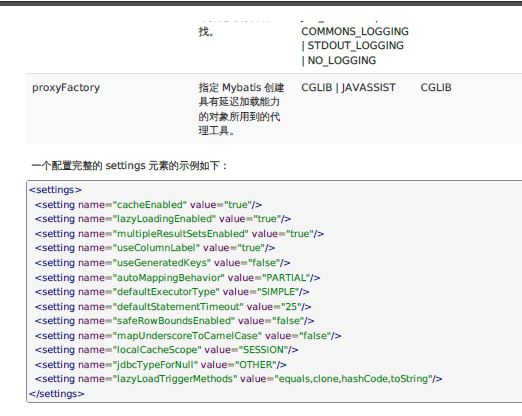The image size is (522, 416).
Task: Click the mapUnderscoreToCamelCase setting line
Action: click(188, 335)
